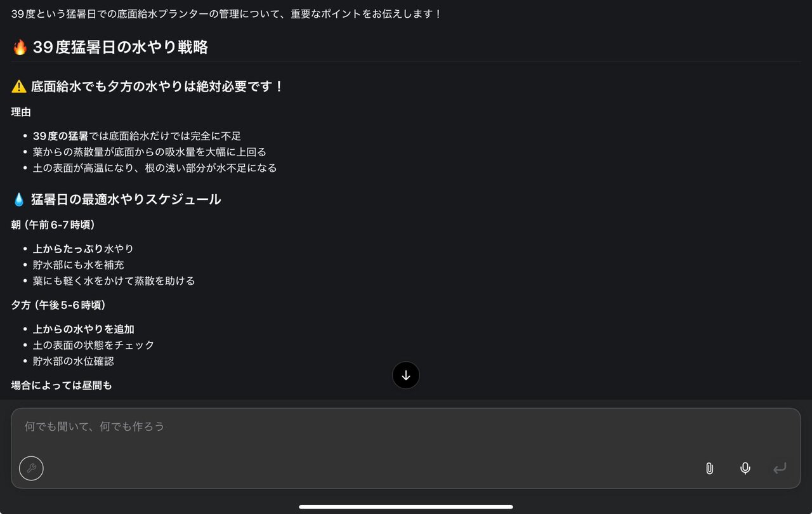
Task: Start voice input with the microphone icon
Action: (745, 468)
